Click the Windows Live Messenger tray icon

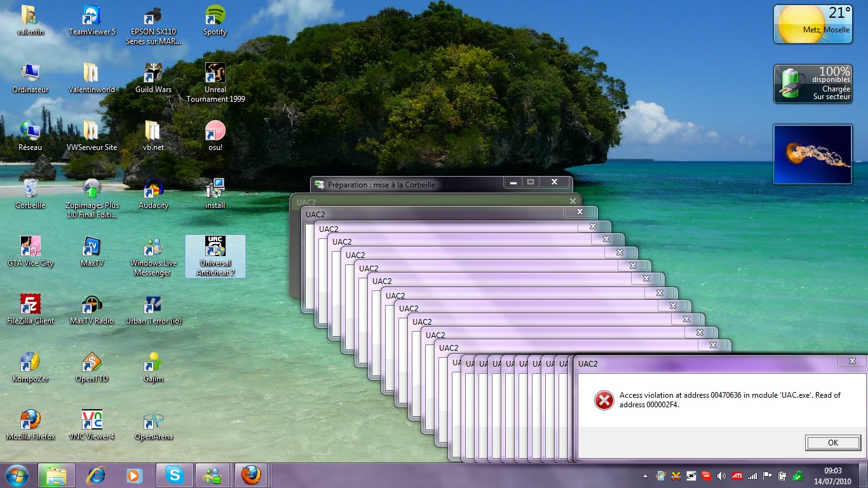click(x=661, y=475)
